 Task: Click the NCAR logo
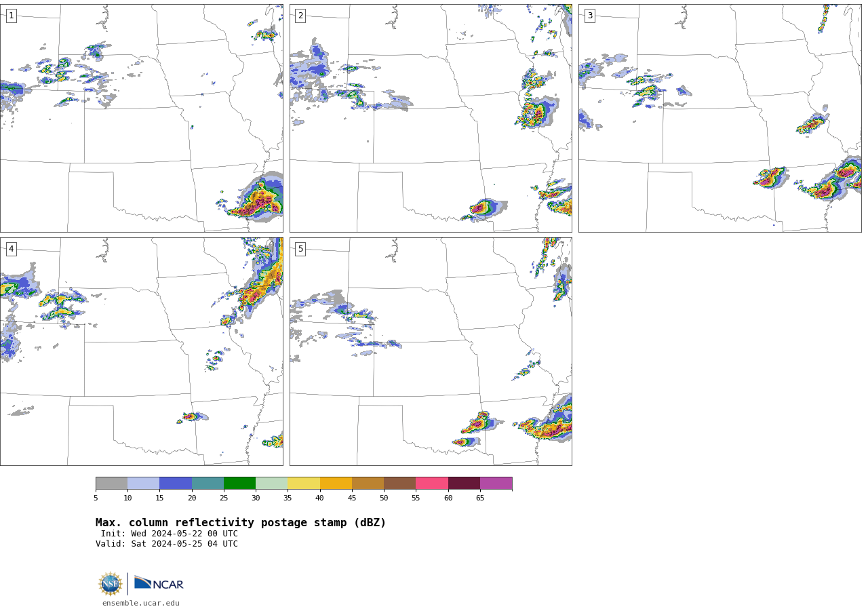pyautogui.click(x=159, y=583)
